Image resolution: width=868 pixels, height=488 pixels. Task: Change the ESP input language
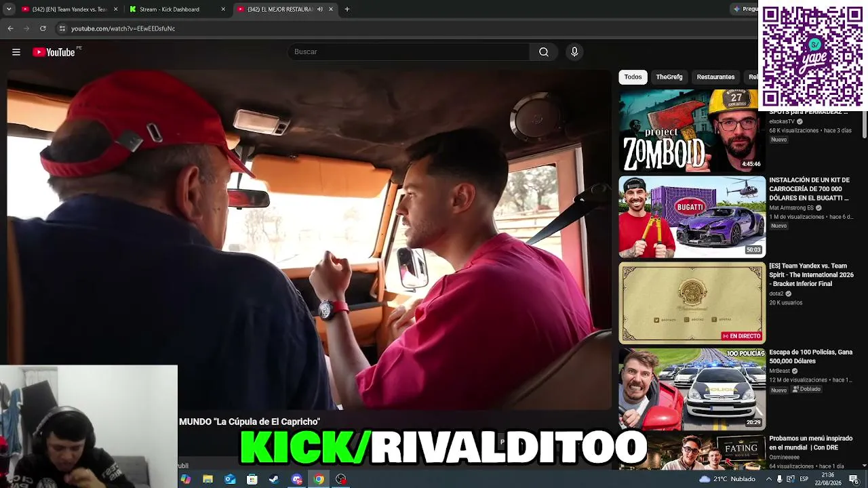[x=805, y=479]
